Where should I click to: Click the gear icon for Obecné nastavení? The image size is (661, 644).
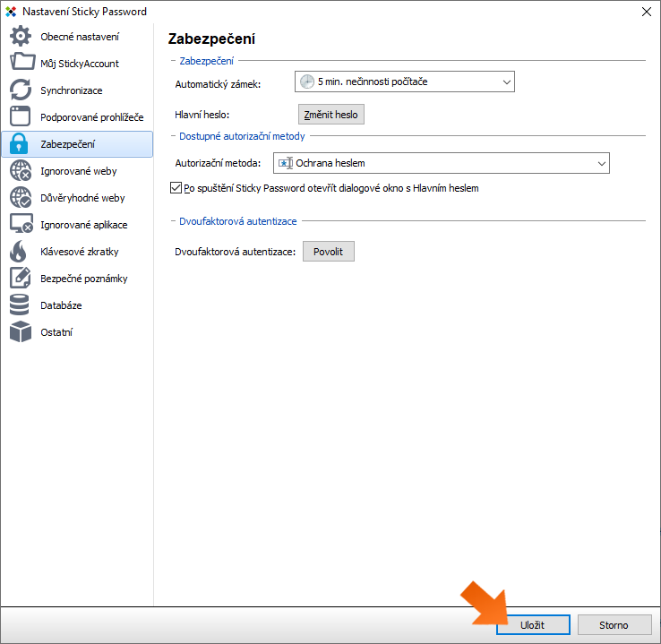pos(21,36)
